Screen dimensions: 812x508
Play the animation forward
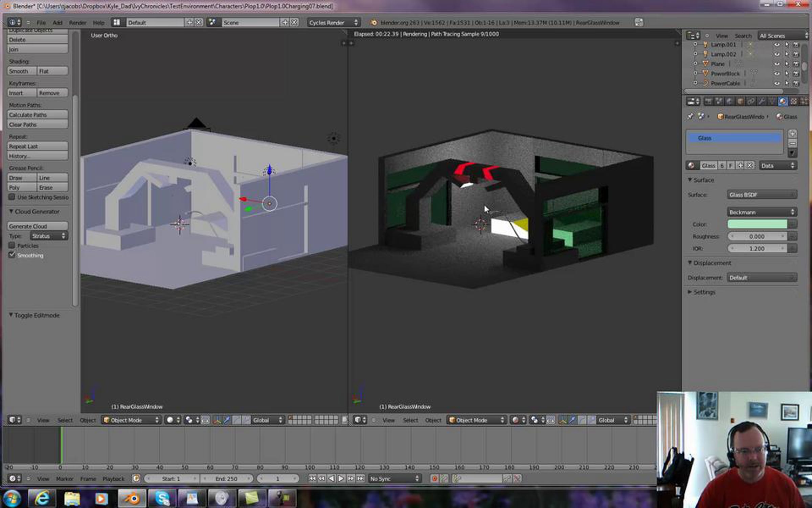click(341, 479)
